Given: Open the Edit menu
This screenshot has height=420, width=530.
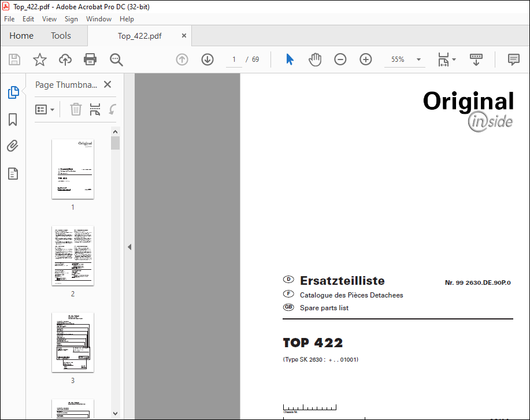Looking at the screenshot, I should point(28,19).
